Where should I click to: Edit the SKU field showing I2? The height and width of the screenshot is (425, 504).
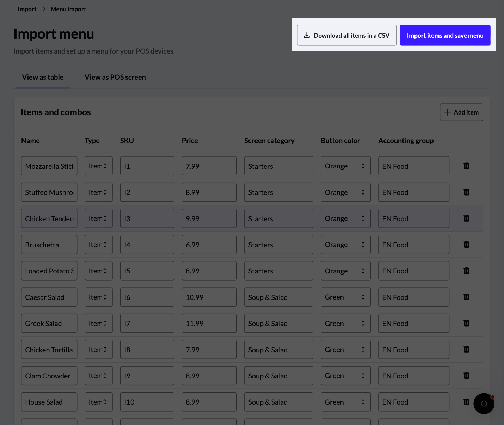click(x=147, y=192)
